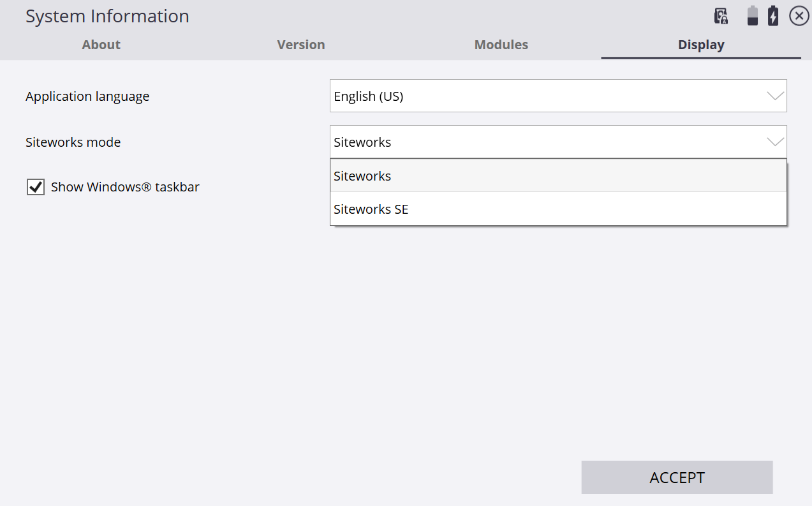Viewport: 812px width, 506px height.
Task: Close the System Information dialog
Action: click(x=799, y=16)
